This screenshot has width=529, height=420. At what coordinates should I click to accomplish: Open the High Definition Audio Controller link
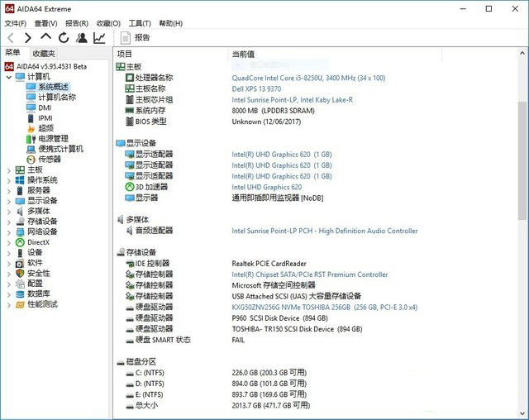[x=325, y=231]
